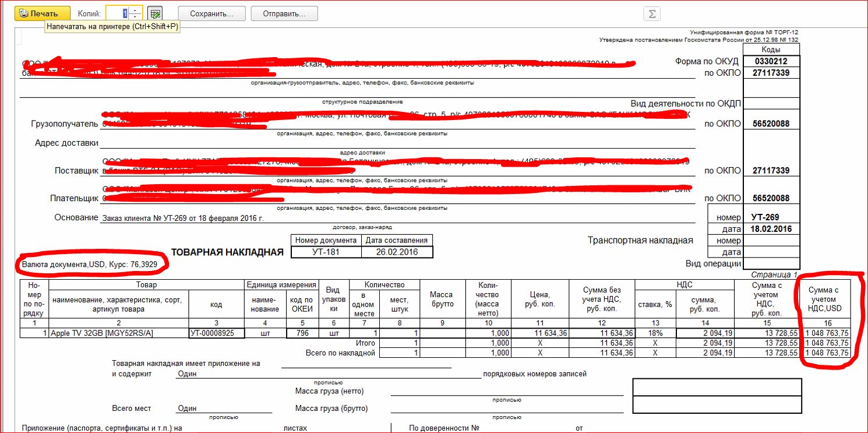Select the Форма по ОКУД code 0330212
Image resolution: width=868 pixels, height=433 pixels.
pos(771,61)
